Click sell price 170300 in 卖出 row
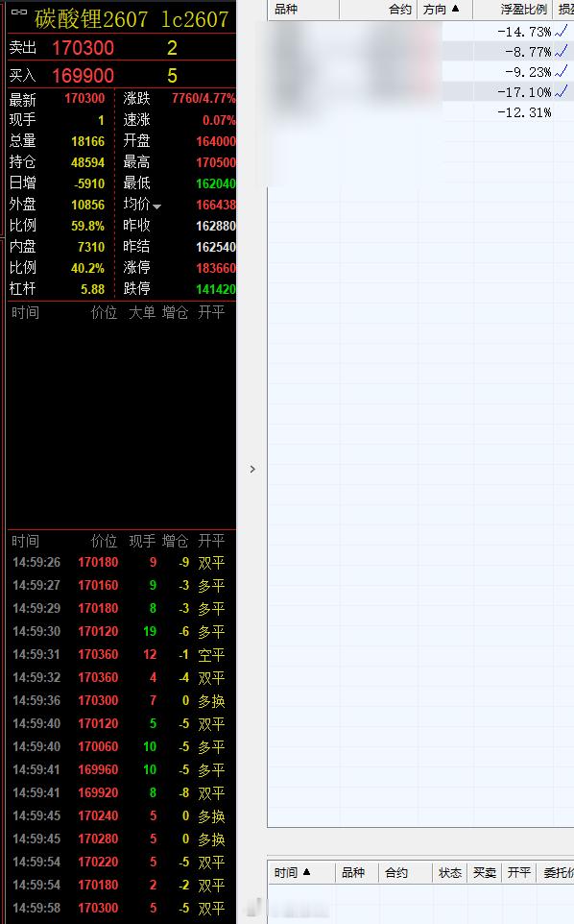This screenshot has height=924, width=574. pos(83,48)
